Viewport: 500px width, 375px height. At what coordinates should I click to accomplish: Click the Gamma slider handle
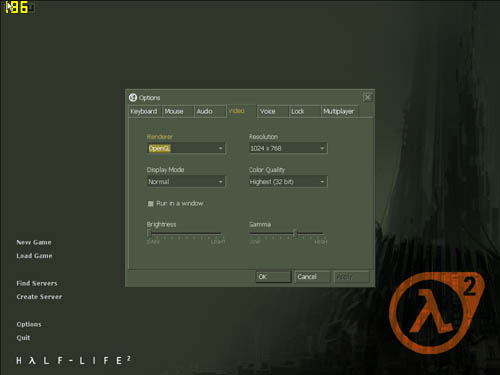(x=295, y=233)
